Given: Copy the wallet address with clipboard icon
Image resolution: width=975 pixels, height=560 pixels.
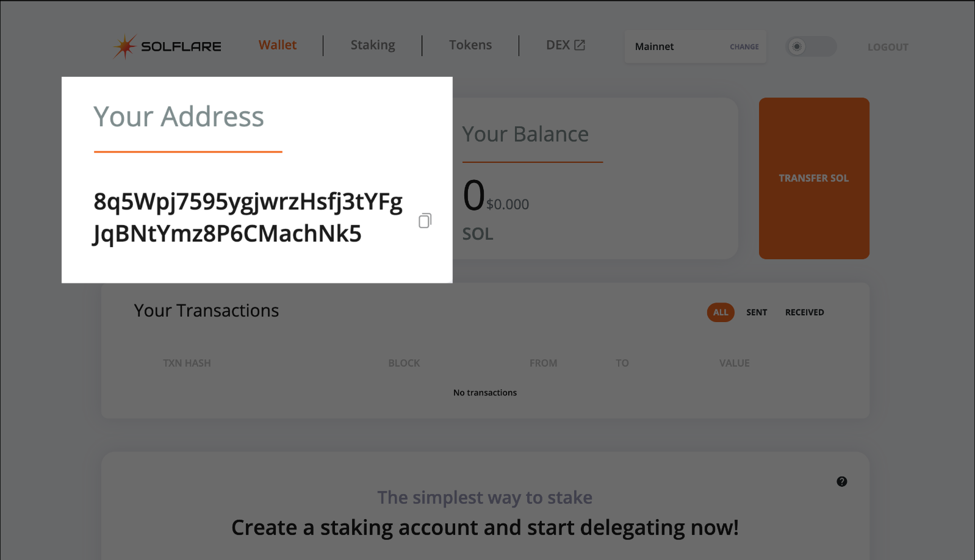Looking at the screenshot, I should (425, 220).
